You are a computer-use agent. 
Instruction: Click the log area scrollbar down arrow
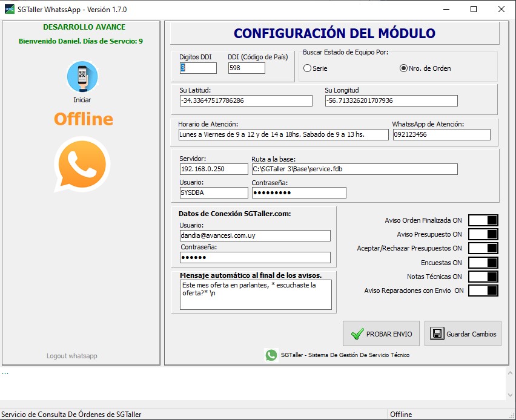click(x=510, y=394)
